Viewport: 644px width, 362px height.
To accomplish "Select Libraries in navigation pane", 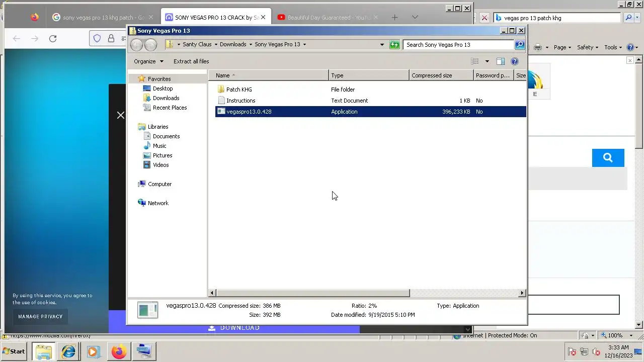I will pos(157,127).
